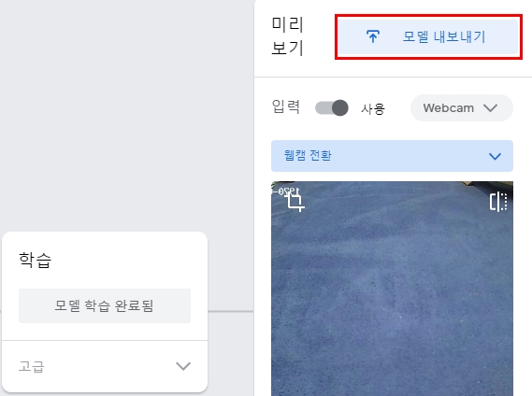The height and width of the screenshot is (396, 532).
Task: Select the 미리보기 panel title
Action: [x=287, y=35]
